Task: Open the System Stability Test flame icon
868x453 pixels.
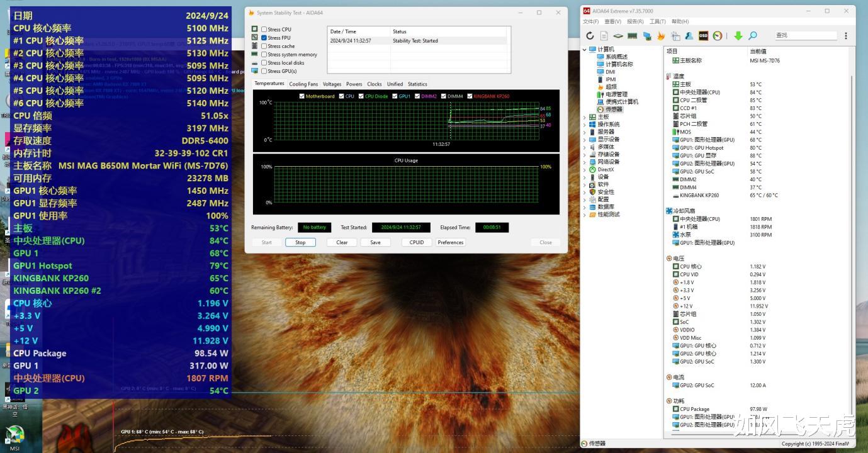Action: pyautogui.click(x=661, y=36)
